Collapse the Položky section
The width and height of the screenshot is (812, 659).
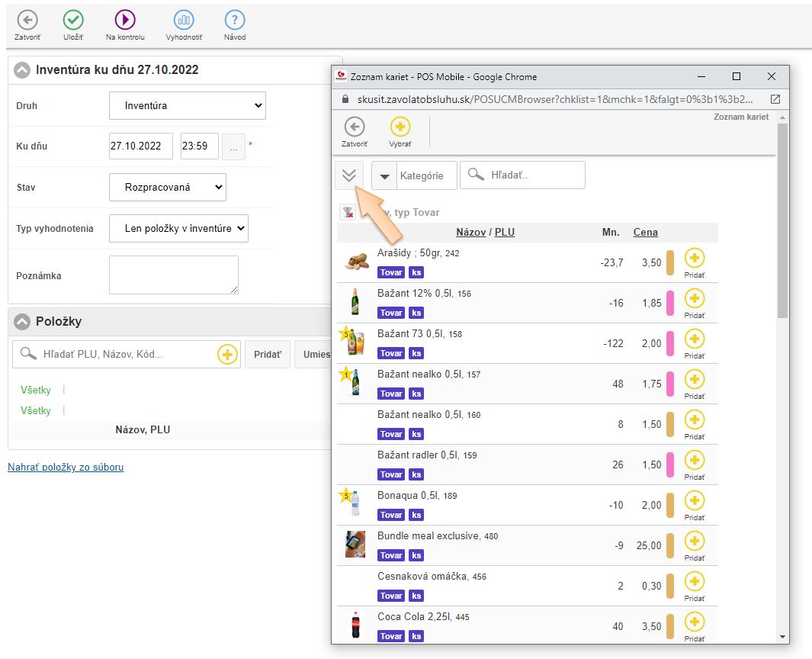point(22,322)
